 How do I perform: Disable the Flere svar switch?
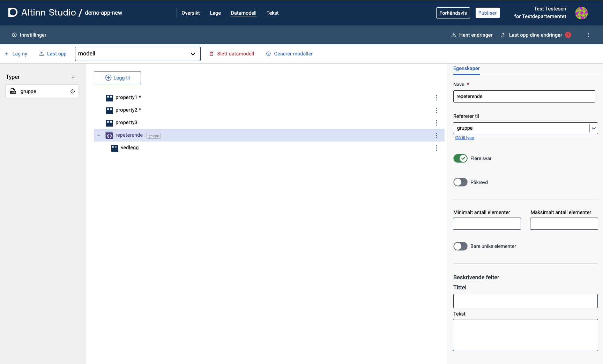[460, 158]
